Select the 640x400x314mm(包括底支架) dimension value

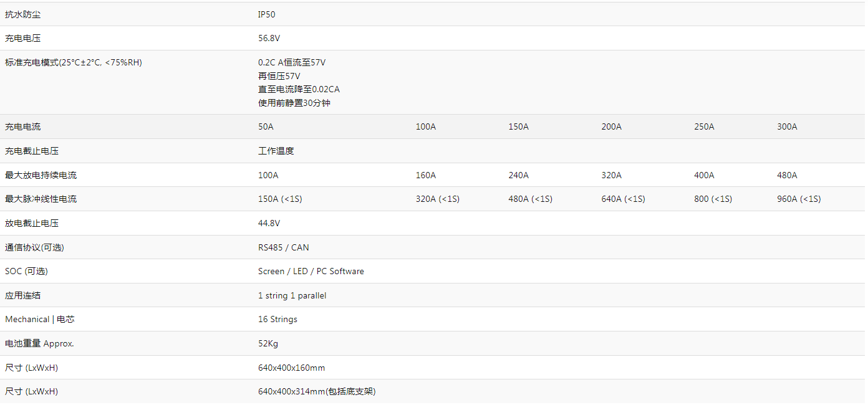pos(317,392)
